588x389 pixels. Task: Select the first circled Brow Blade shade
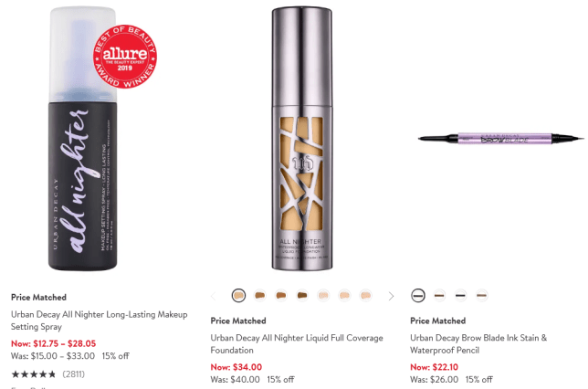(x=418, y=296)
